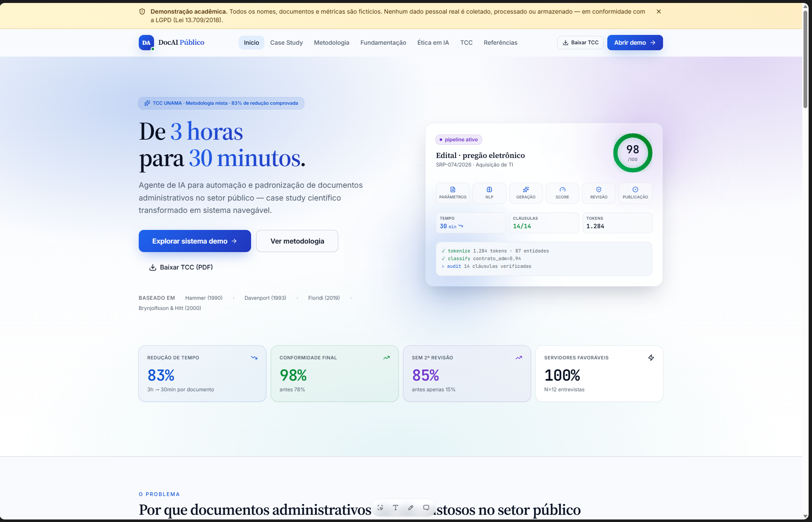Open the Metodologia nav item
Viewport: 812px width, 522px height.
coord(332,43)
